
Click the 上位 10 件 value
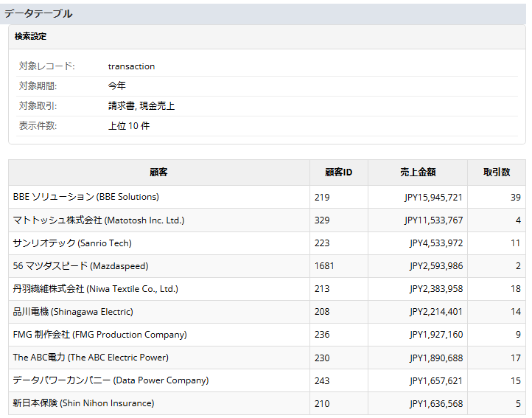129,125
